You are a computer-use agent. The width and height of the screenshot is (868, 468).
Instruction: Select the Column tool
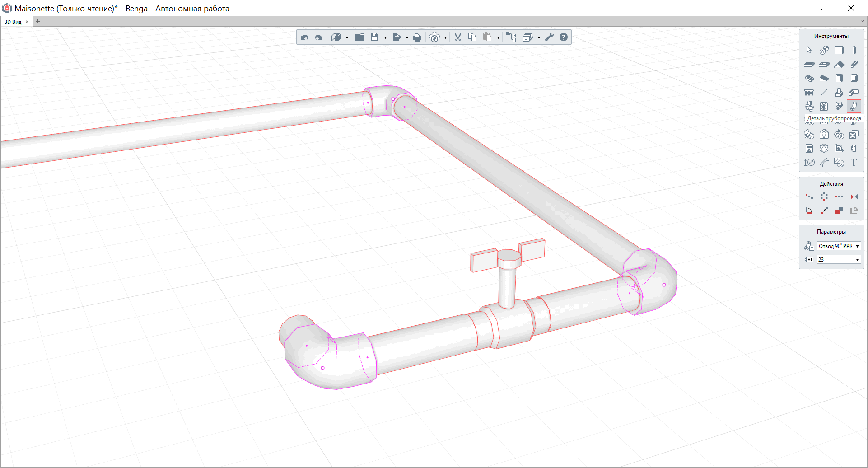pos(854,50)
